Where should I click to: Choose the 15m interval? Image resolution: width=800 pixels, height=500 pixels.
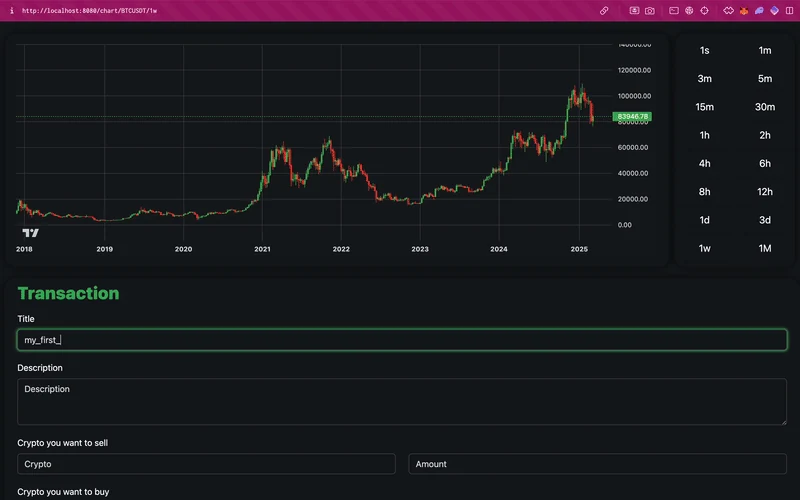705,107
